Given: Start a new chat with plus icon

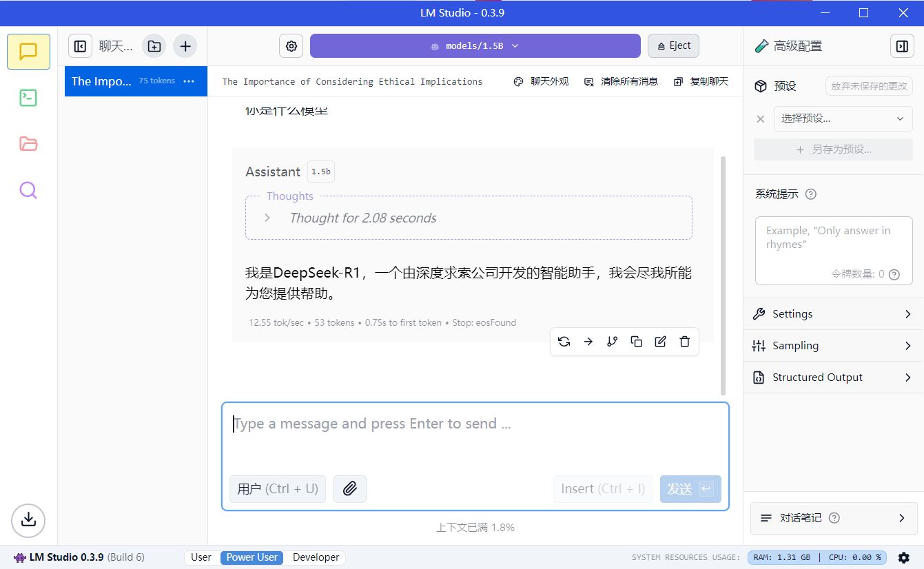Looking at the screenshot, I should pos(185,46).
